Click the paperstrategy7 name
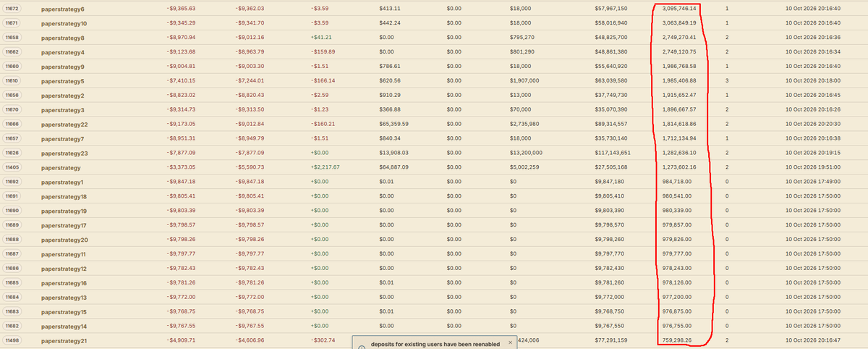868x349 pixels. click(x=63, y=138)
